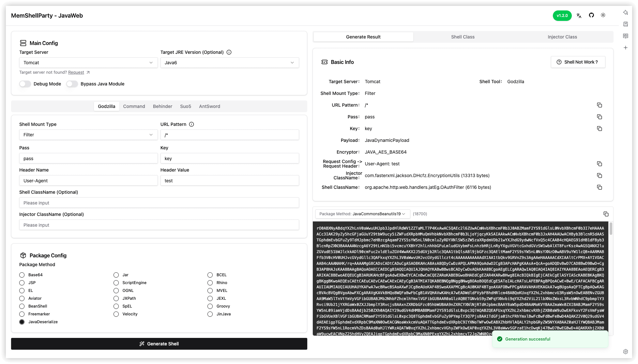Copy the Pass value
The image size is (638, 364).
point(600,117)
